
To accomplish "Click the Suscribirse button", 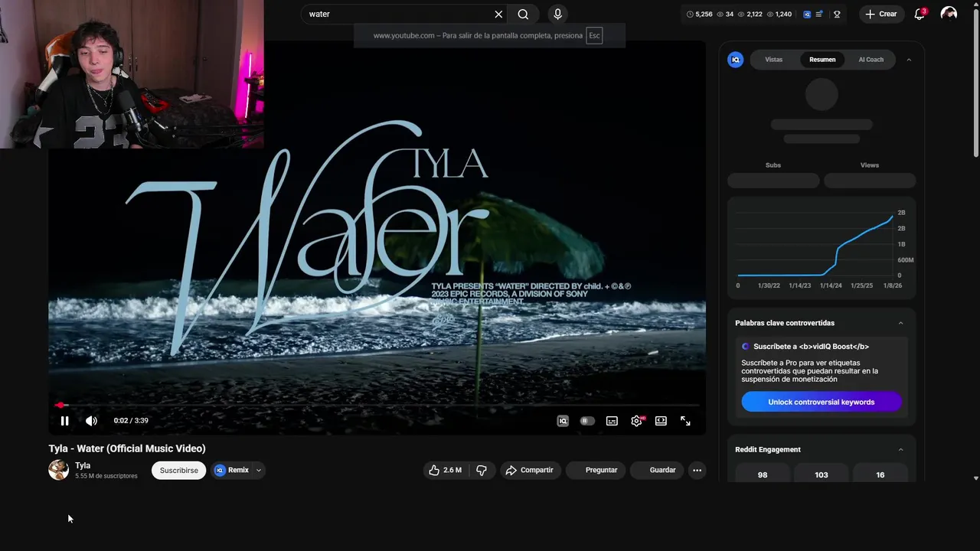I will click(178, 470).
